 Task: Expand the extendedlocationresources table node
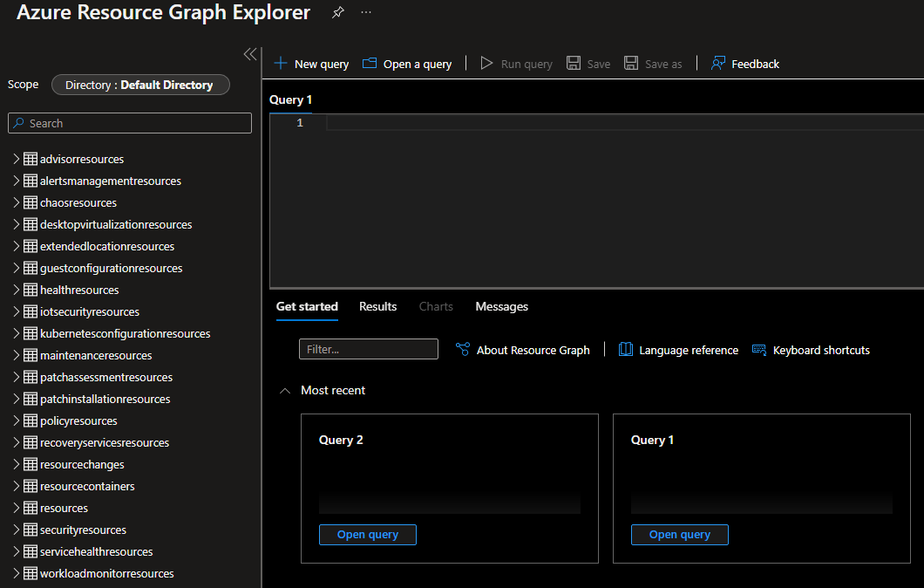click(17, 246)
